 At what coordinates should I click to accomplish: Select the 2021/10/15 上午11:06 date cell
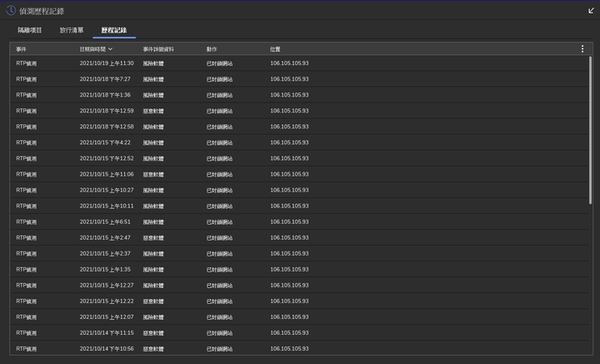tap(107, 174)
